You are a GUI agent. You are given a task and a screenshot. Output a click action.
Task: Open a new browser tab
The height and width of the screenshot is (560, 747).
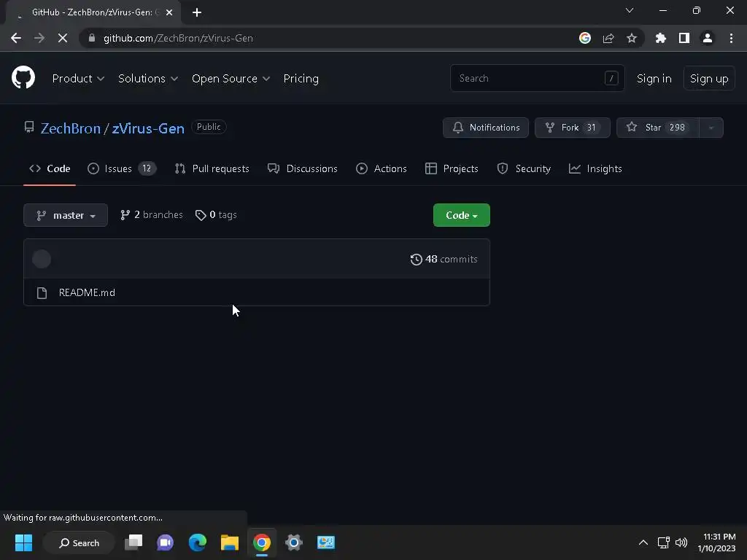point(197,12)
